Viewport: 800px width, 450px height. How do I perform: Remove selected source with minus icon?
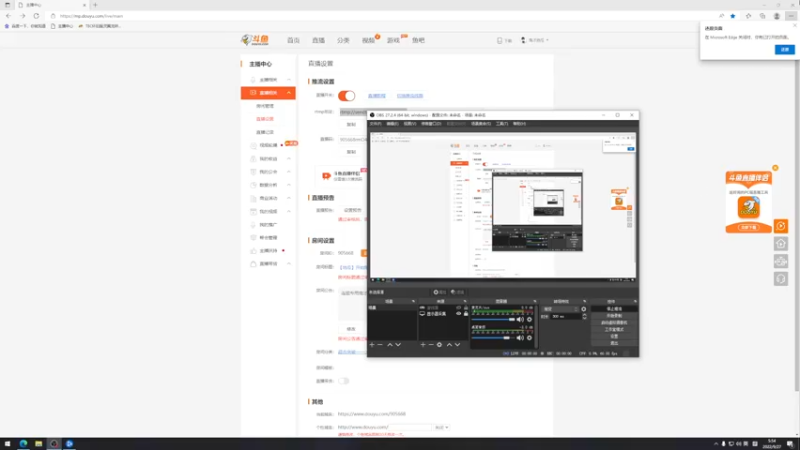pyautogui.click(x=431, y=345)
